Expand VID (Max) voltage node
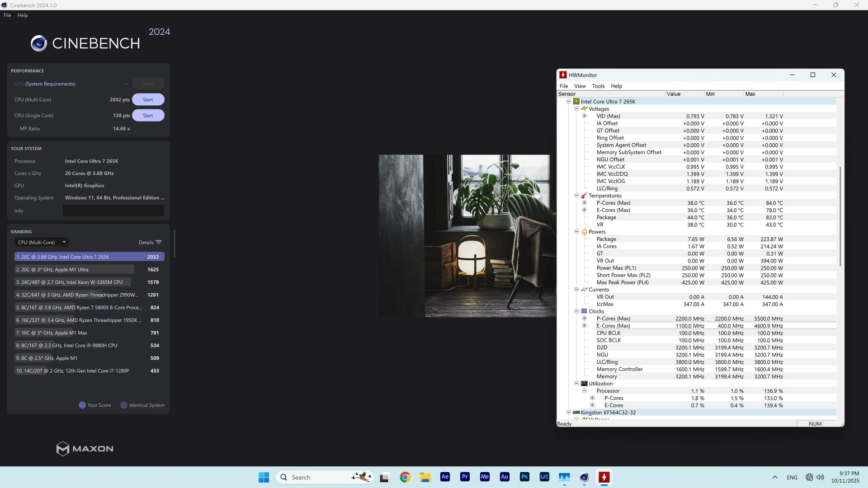The height and width of the screenshot is (488, 868). point(584,116)
